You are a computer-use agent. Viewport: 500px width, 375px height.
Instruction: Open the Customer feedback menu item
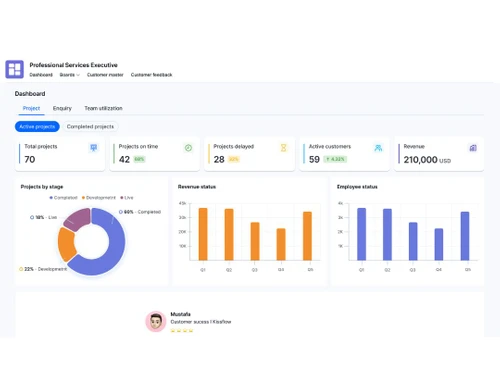tap(151, 75)
